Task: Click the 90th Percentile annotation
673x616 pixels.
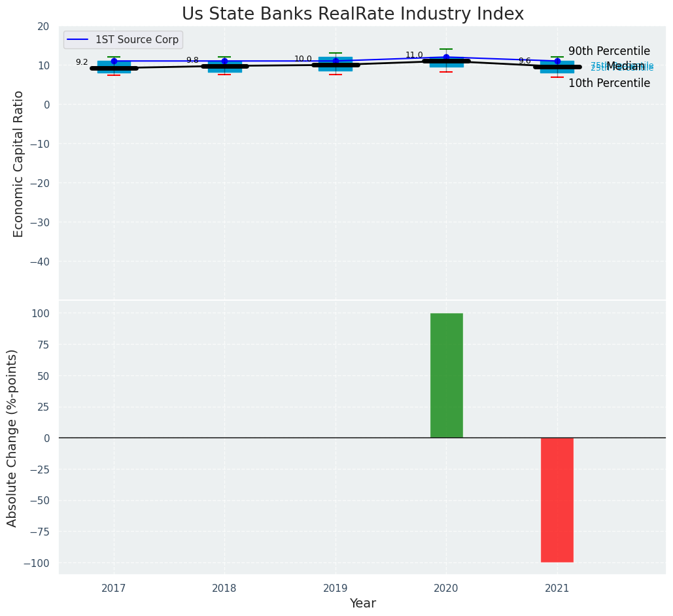Action: (609, 51)
